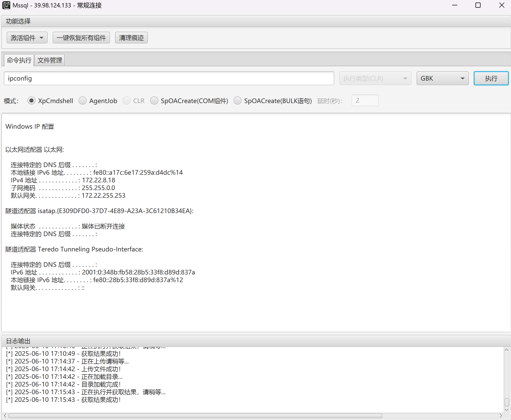
Task: Click the log scrollbar down arrow
Action: [506, 410]
